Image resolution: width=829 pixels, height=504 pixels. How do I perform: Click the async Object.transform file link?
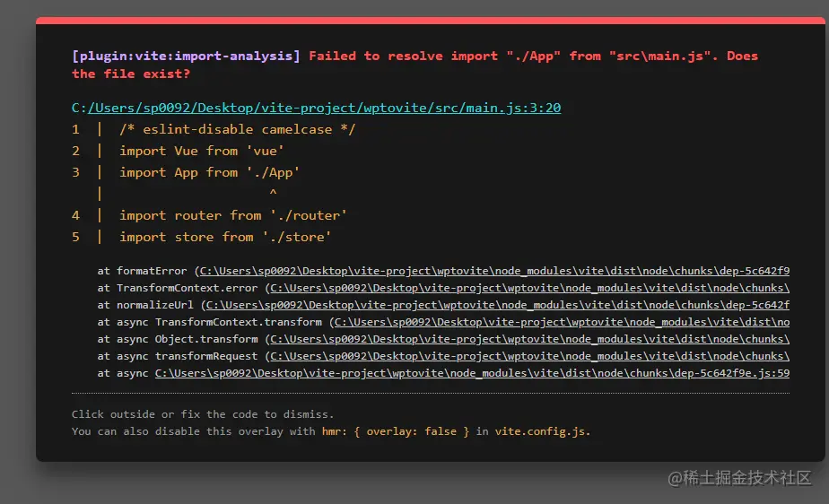(x=529, y=339)
